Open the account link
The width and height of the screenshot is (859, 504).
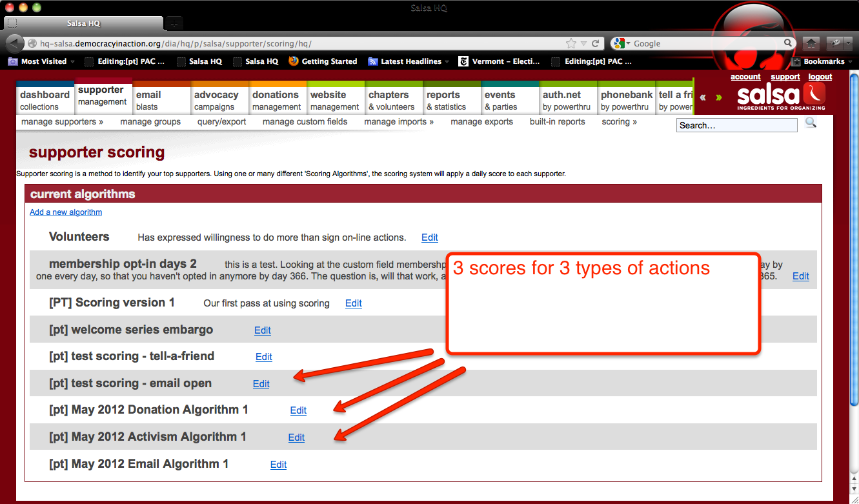point(745,77)
